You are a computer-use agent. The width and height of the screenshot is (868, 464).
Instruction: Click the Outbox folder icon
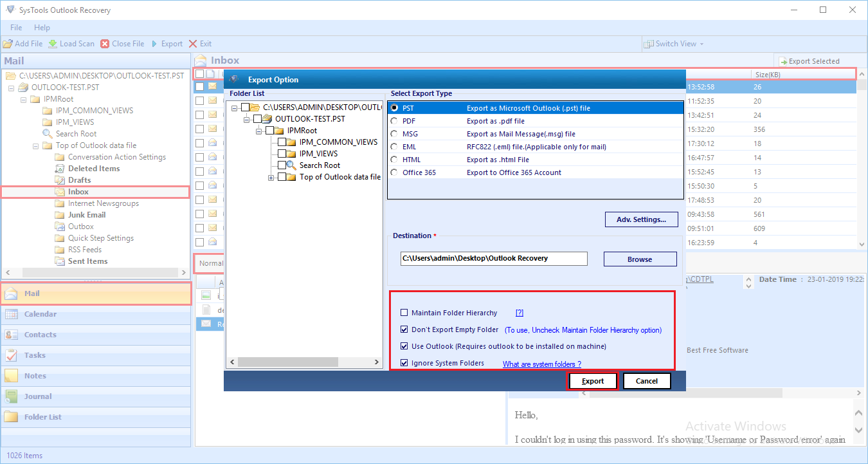60,227
